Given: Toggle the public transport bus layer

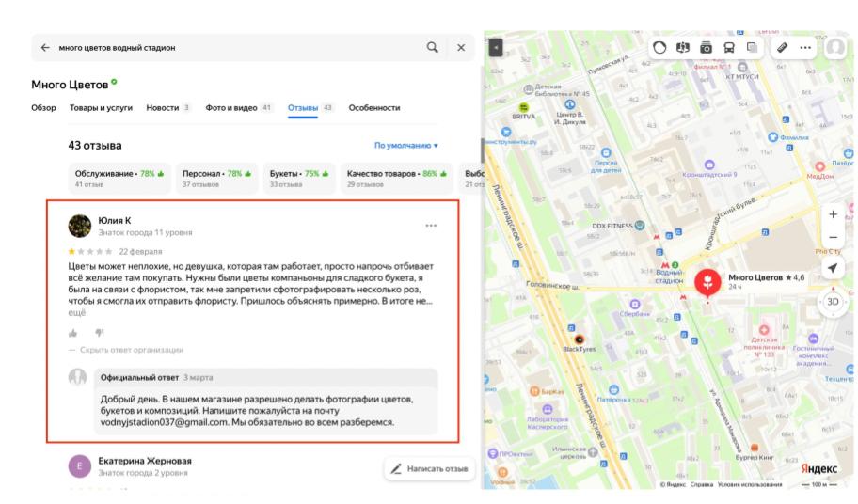Looking at the screenshot, I should [729, 48].
